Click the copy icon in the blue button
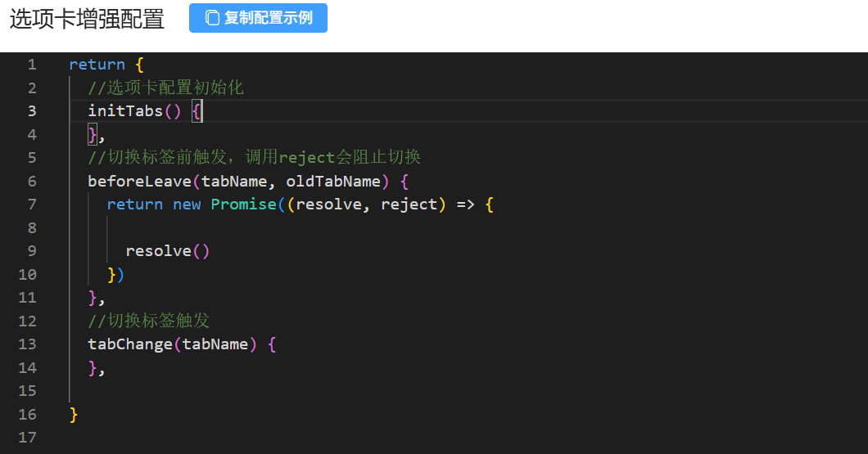This screenshot has width=868, height=454. [212, 18]
